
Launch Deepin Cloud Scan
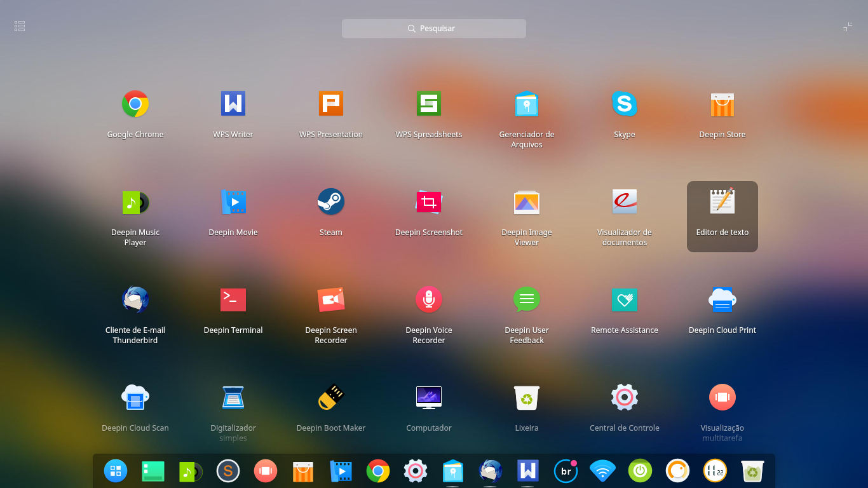[135, 397]
